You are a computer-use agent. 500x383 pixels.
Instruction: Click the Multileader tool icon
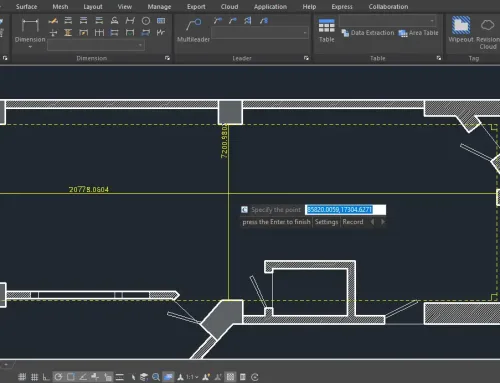coord(193,25)
